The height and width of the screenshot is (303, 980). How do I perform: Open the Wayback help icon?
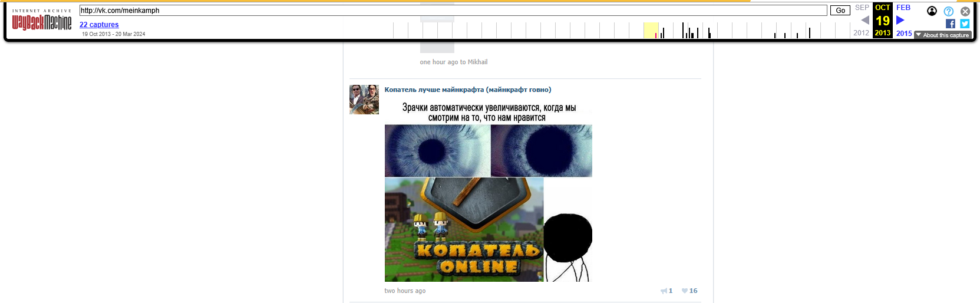click(948, 11)
